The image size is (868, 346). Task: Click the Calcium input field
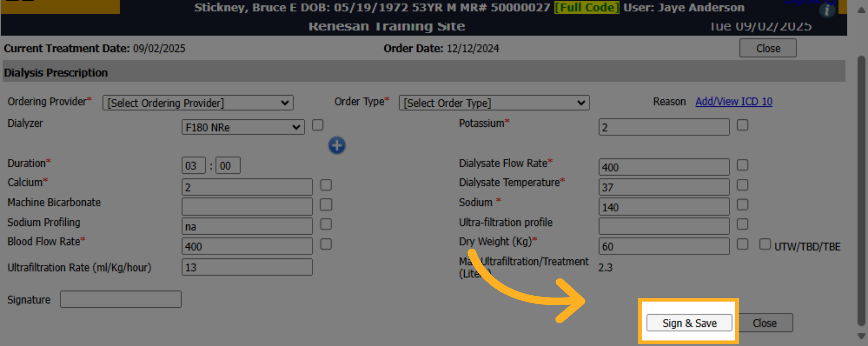[247, 187]
